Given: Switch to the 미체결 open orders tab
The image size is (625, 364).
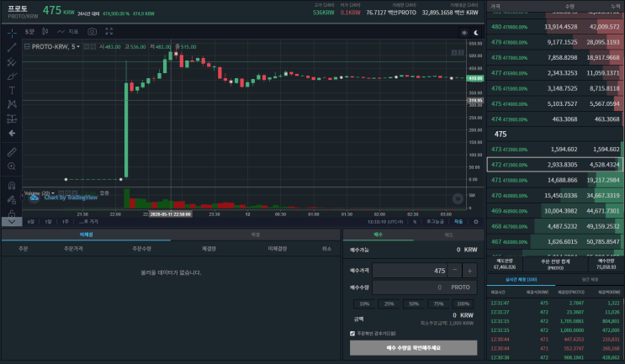Looking at the screenshot, I should click(x=86, y=235).
